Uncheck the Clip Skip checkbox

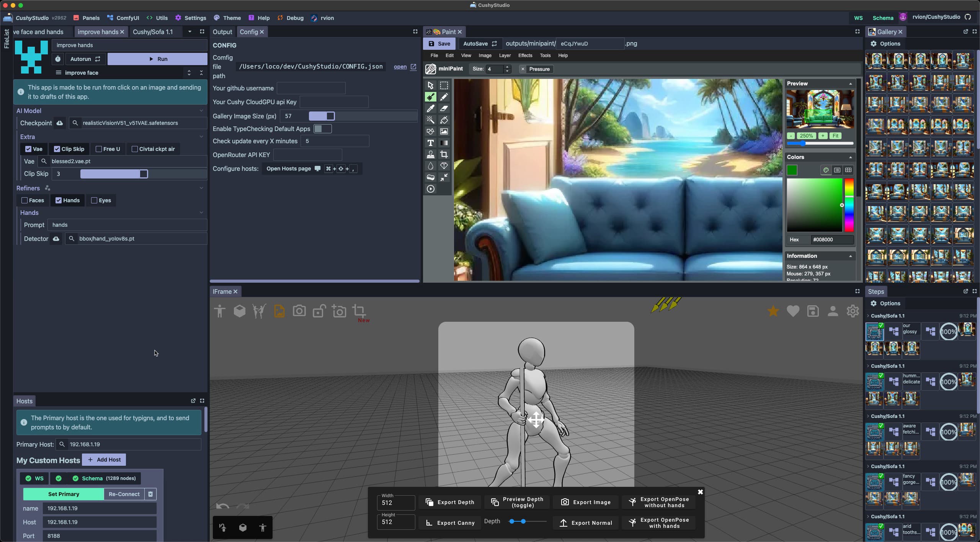(57, 149)
